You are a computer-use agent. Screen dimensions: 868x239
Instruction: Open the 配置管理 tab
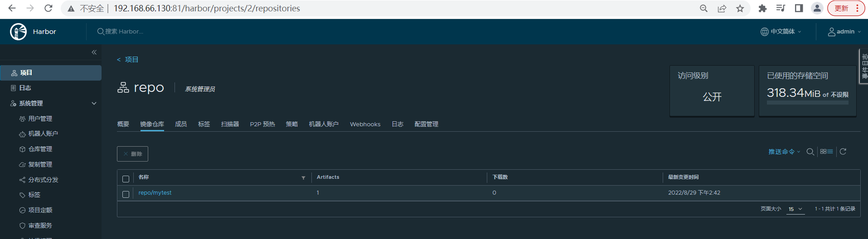(x=426, y=124)
